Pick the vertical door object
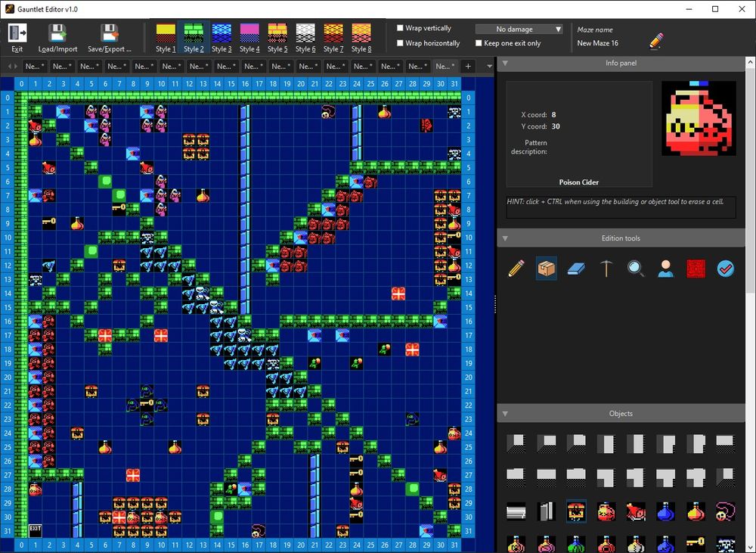The width and height of the screenshot is (756, 553). coord(547,511)
